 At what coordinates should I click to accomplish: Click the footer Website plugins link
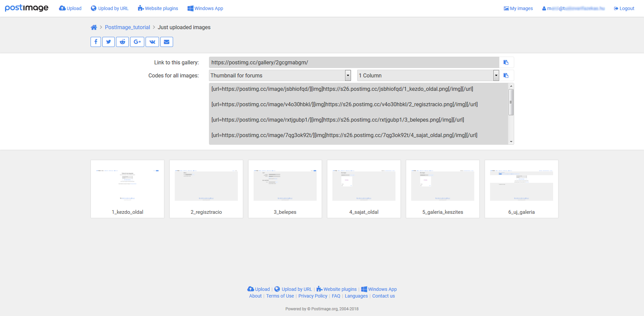[x=336, y=289]
